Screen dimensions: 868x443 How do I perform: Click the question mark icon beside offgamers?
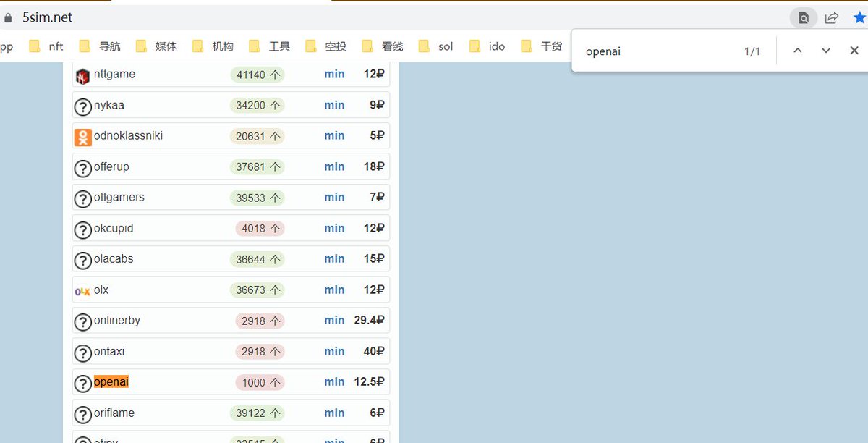tap(82, 198)
